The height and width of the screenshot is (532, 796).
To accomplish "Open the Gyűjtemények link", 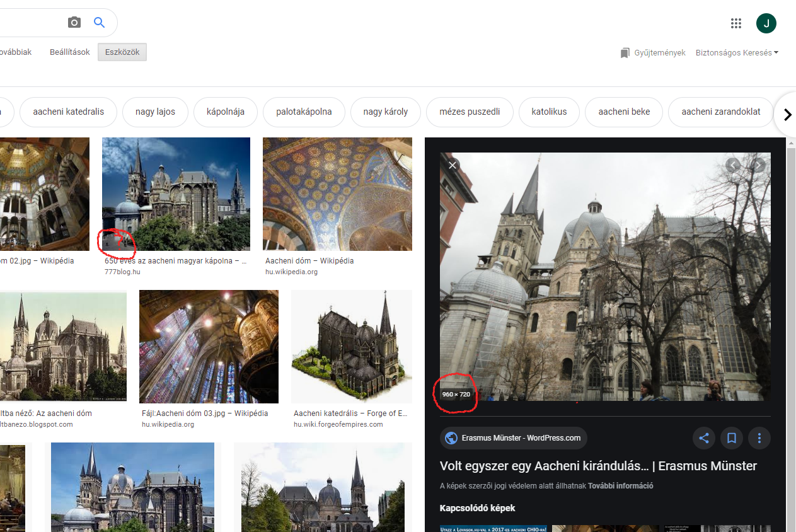I will click(660, 53).
